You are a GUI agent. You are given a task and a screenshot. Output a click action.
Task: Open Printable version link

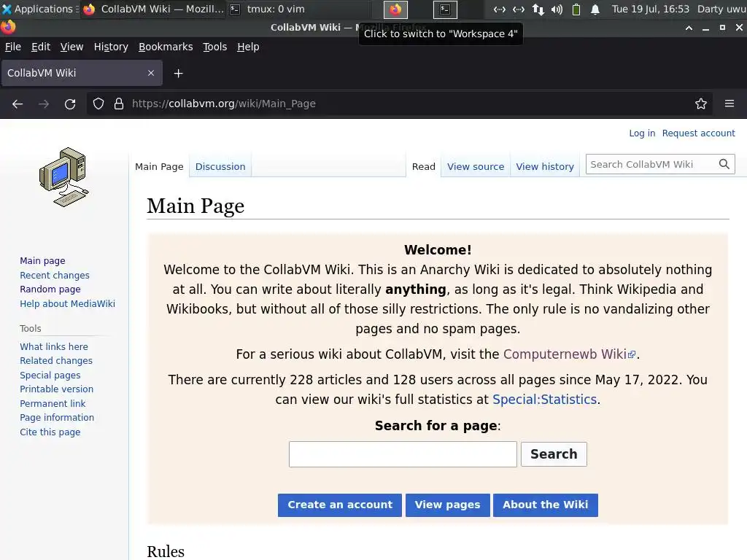pyautogui.click(x=56, y=389)
